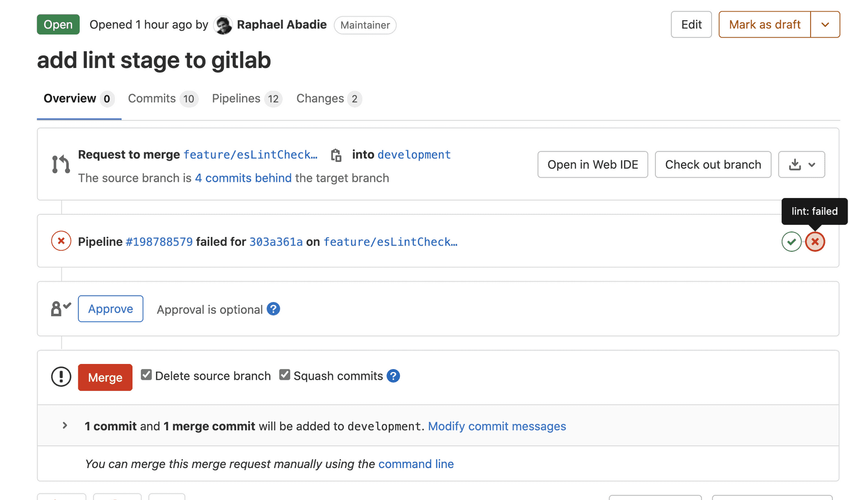
Task: Click the Squash commits help icon
Action: [x=393, y=376]
